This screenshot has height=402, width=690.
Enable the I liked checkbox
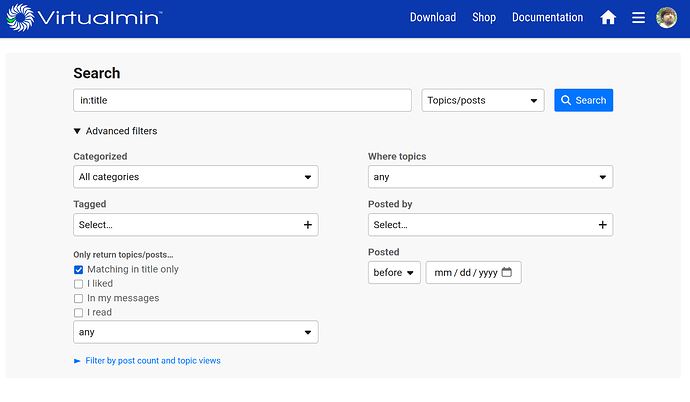pos(79,284)
